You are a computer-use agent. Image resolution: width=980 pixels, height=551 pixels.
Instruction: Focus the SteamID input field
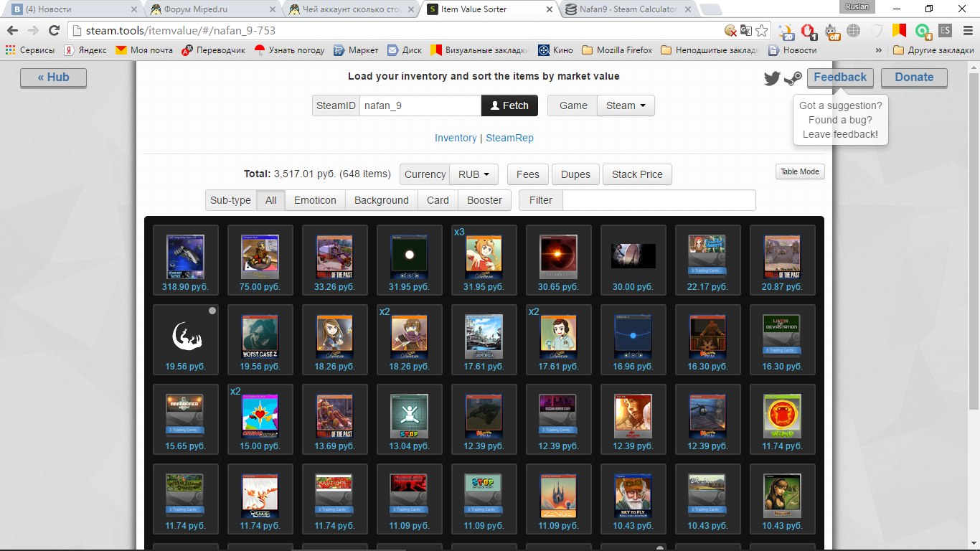tap(420, 105)
